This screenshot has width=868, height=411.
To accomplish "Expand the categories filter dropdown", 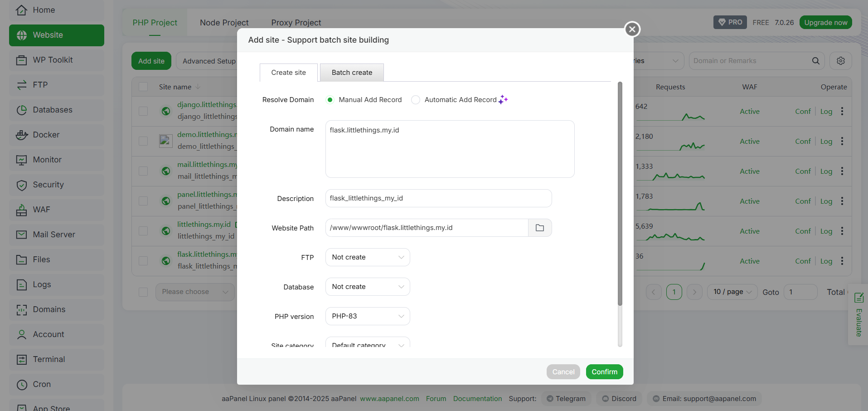I will (x=659, y=61).
